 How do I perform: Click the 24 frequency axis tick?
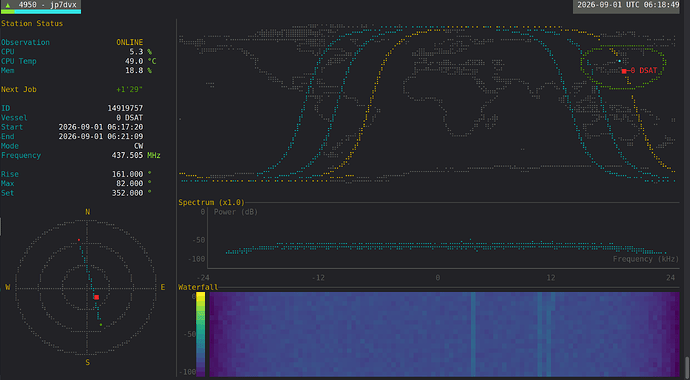pyautogui.click(x=670, y=278)
